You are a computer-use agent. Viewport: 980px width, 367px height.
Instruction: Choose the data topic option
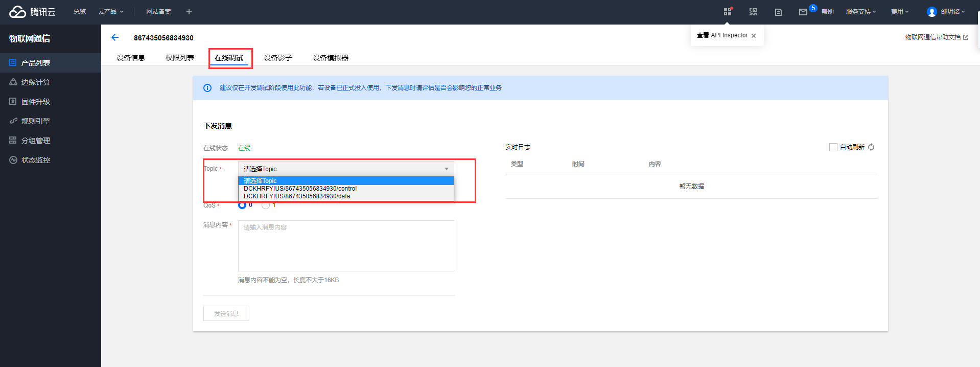[x=346, y=196]
